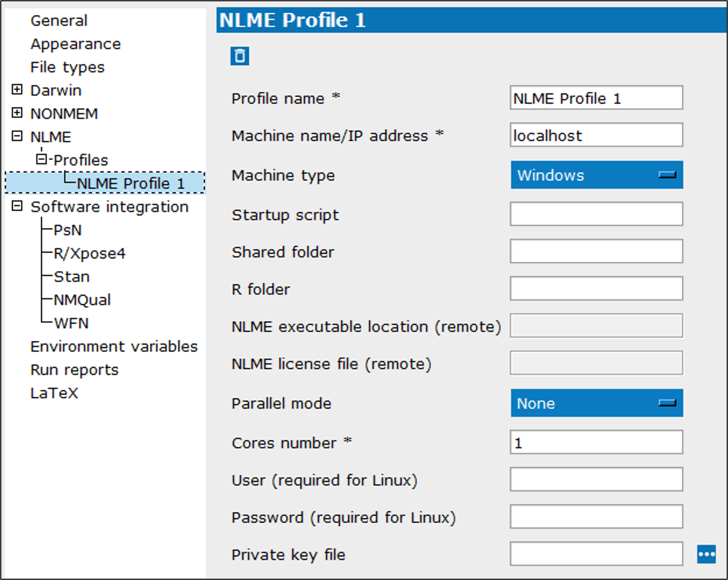Select Run reports in the tree
This screenshot has height=580, width=728.
coord(74,370)
